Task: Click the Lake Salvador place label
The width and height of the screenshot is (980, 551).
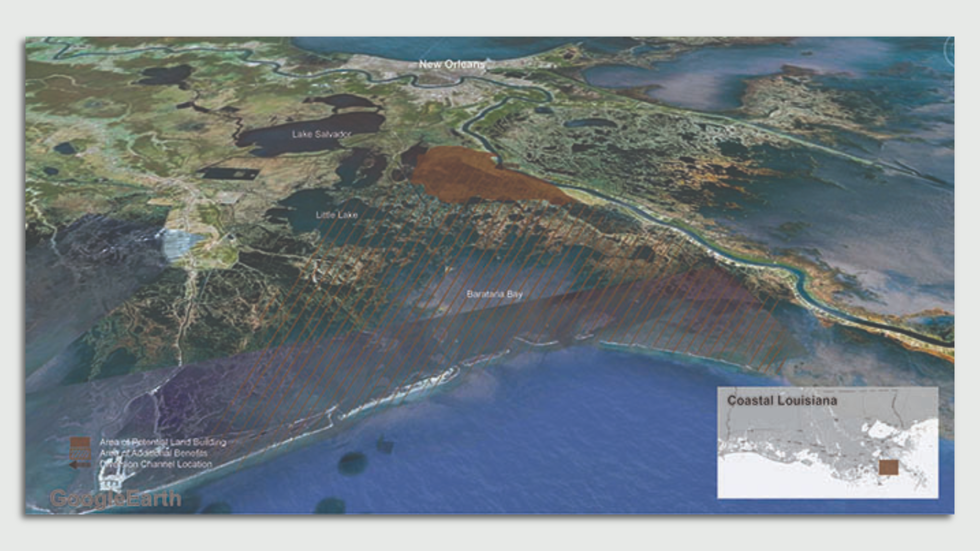Action: coord(322,135)
